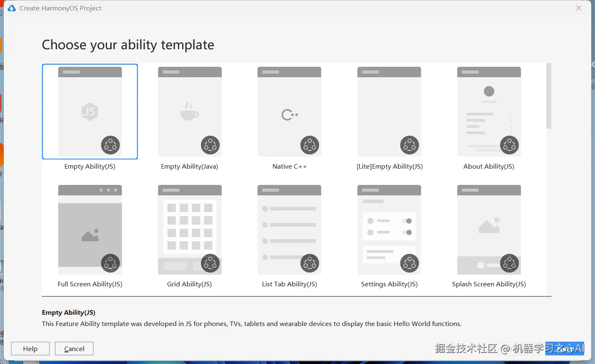Click the Splash Screen Ability(JS) label
The image size is (595, 364).
[x=489, y=284]
